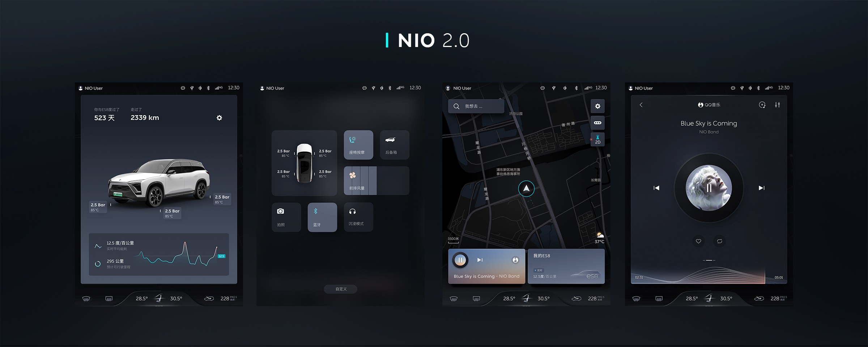
Task: Seek within the waveform progress bar
Action: click(709, 275)
